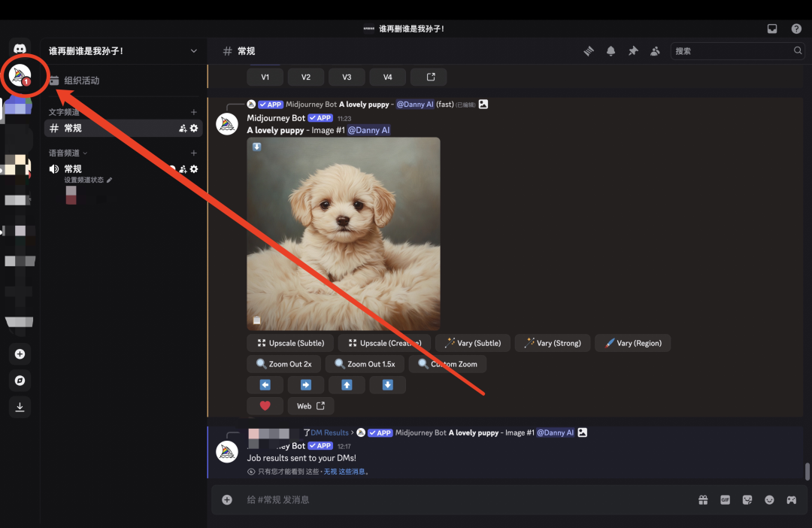Open the emoji picker in message bar
Screen dimensions: 812x528
[769, 499]
